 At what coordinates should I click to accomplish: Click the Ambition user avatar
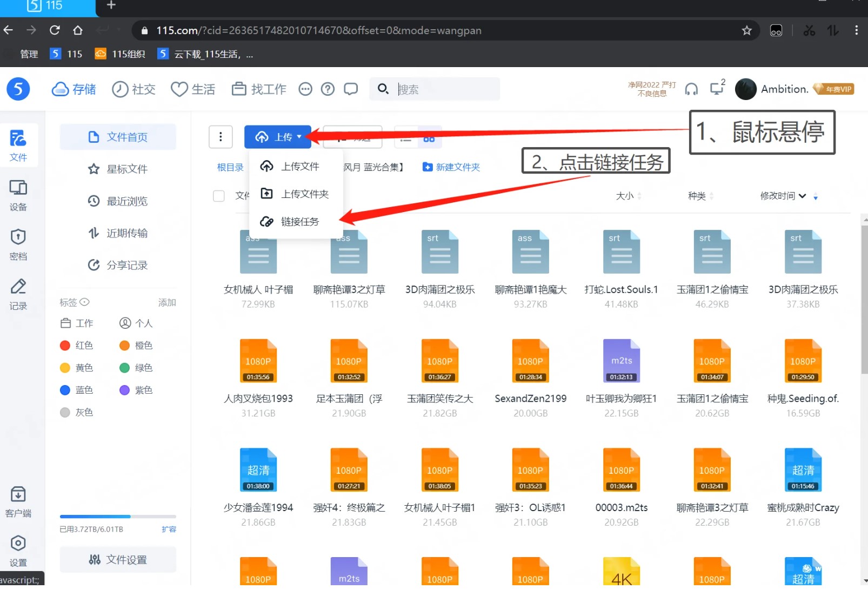tap(745, 89)
